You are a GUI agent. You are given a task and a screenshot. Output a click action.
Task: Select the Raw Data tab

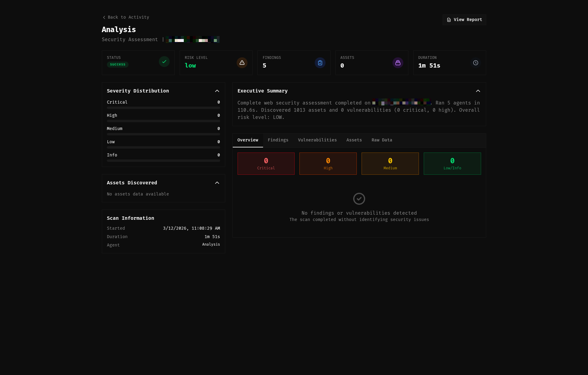click(x=381, y=140)
